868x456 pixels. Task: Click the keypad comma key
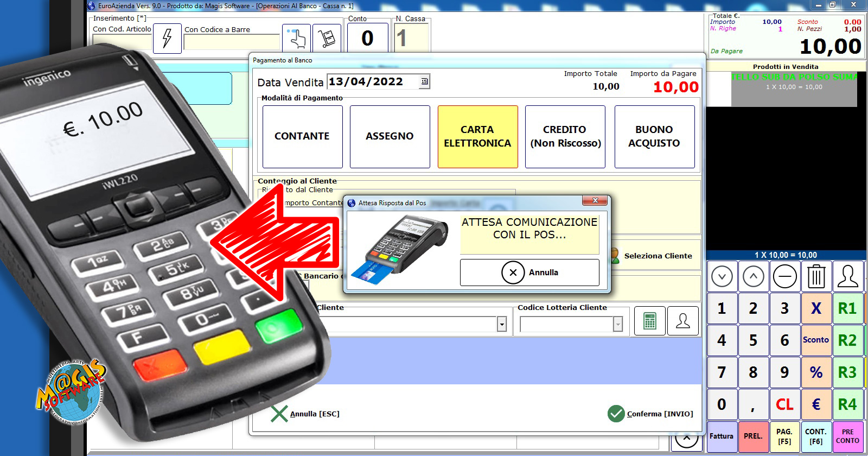click(753, 404)
